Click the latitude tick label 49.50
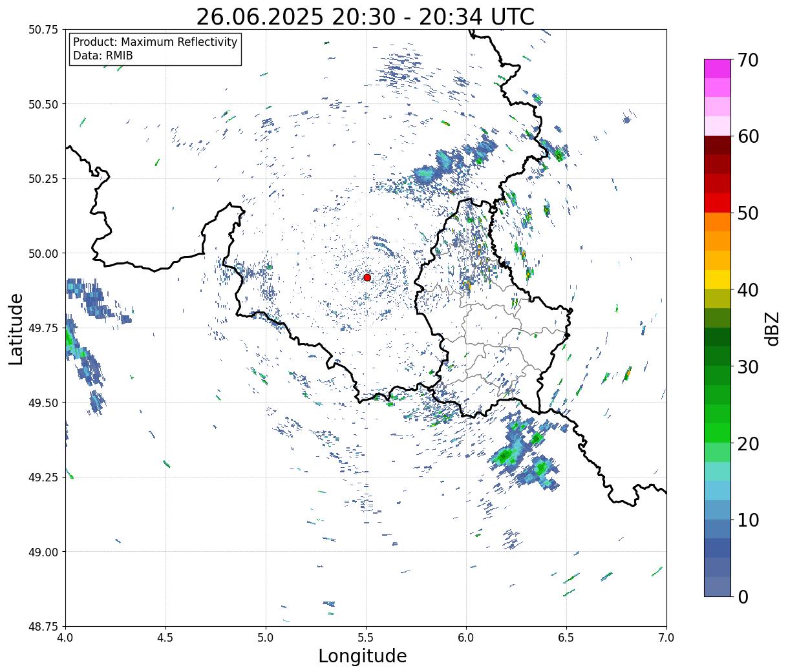The height and width of the screenshot is (672, 788). click(x=43, y=403)
